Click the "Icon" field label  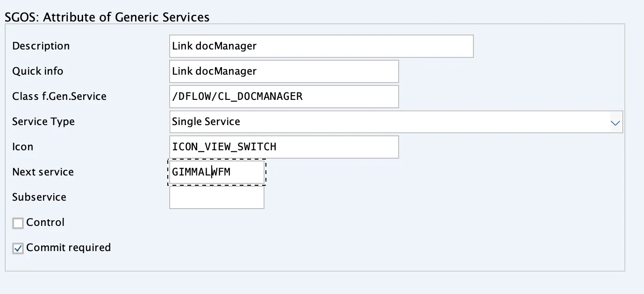pos(23,147)
